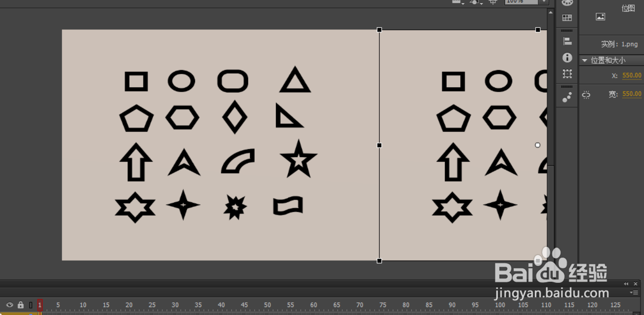Screen dimensions: 644x315
Task: Close the timeline panel
Action: (x=636, y=284)
